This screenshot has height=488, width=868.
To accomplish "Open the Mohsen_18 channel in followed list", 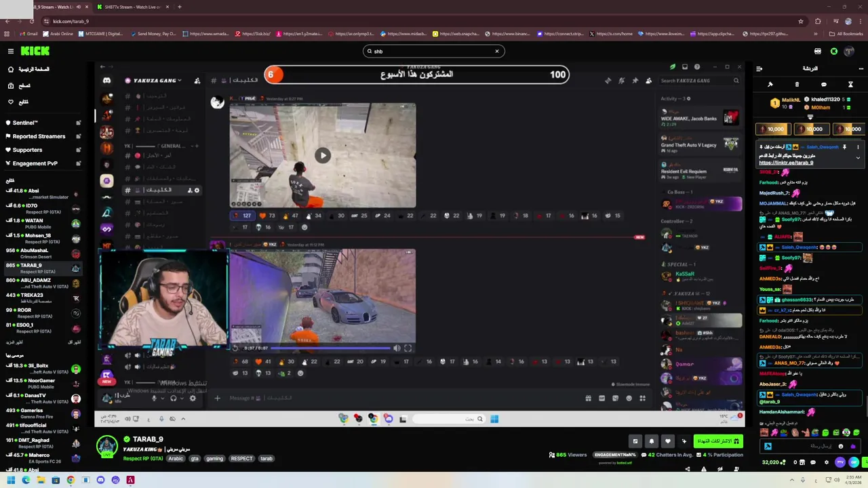I will click(x=42, y=239).
